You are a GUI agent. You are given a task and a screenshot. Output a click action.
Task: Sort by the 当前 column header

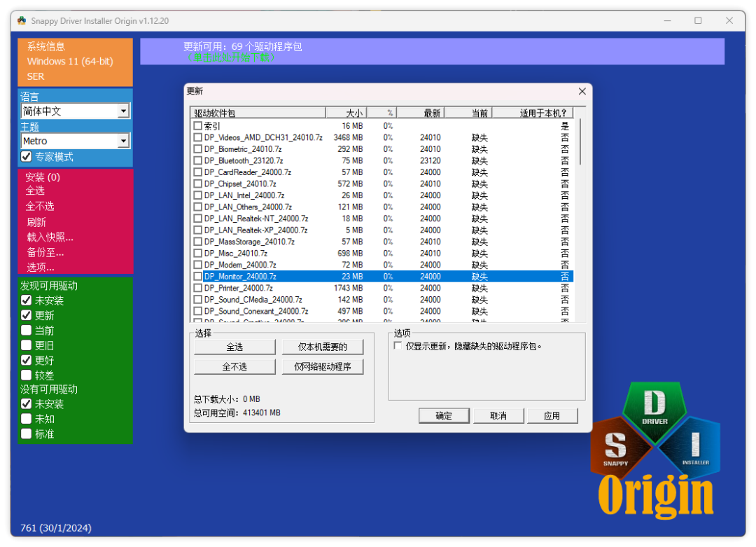pos(468,113)
